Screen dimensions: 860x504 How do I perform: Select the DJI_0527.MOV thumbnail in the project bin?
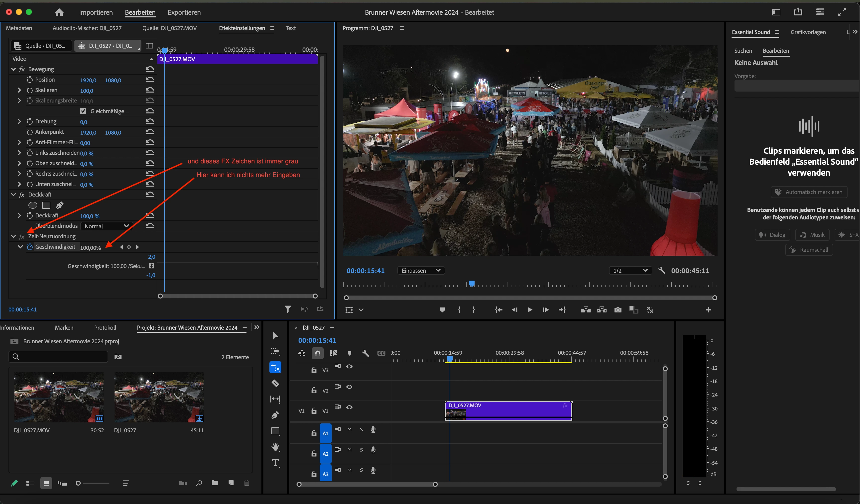(x=59, y=397)
